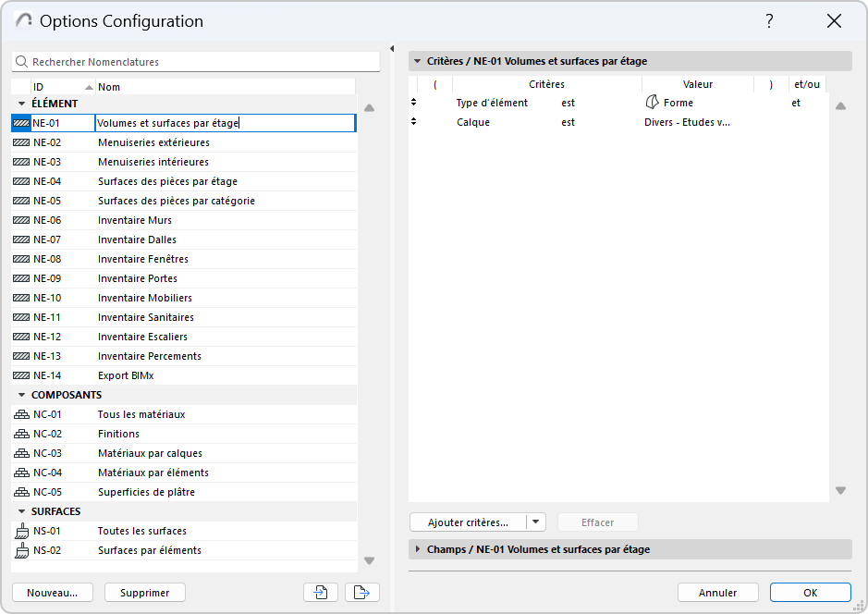868x614 pixels.
Task: Focus the Rechercher Nomenclatures search field
Action: point(203,62)
